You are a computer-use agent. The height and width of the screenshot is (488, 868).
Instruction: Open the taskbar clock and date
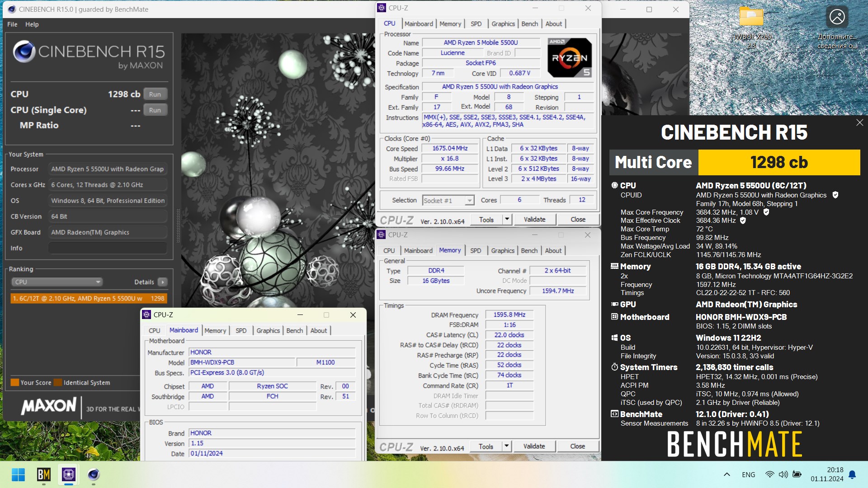coord(827,474)
